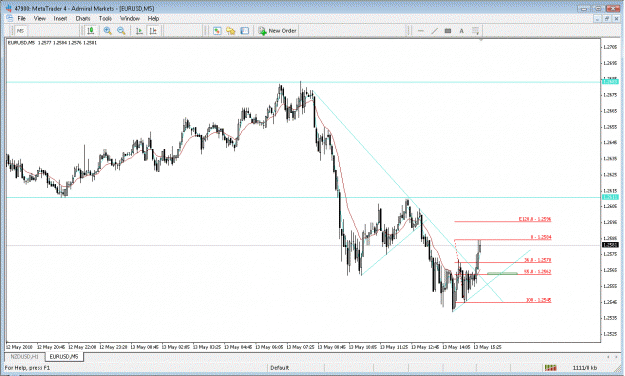The image size is (625, 376).
Task: Click the '1.2705' price axis label
Action: point(610,47)
